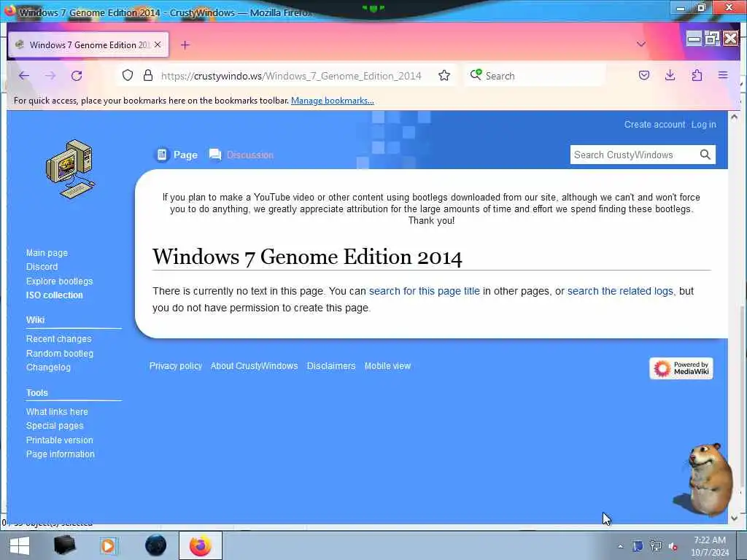Focus the Search CrustyWindows field

634,155
